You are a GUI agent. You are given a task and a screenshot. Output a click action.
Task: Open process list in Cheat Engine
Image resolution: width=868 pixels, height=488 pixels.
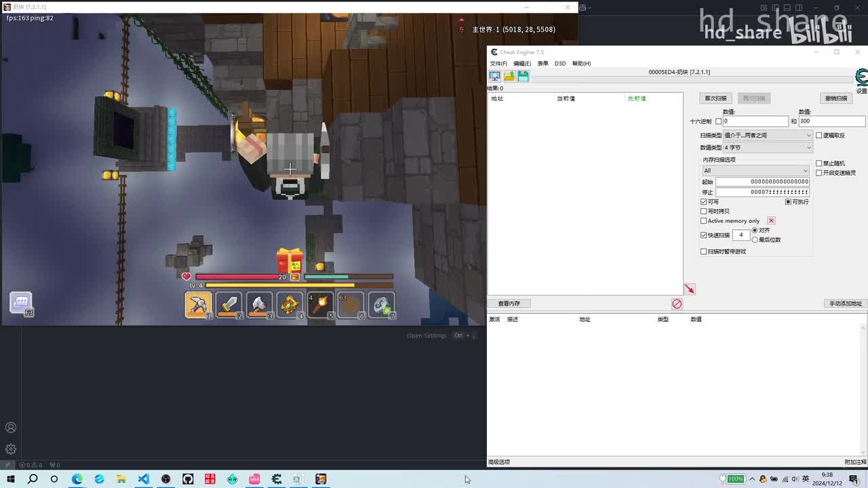[x=495, y=77]
